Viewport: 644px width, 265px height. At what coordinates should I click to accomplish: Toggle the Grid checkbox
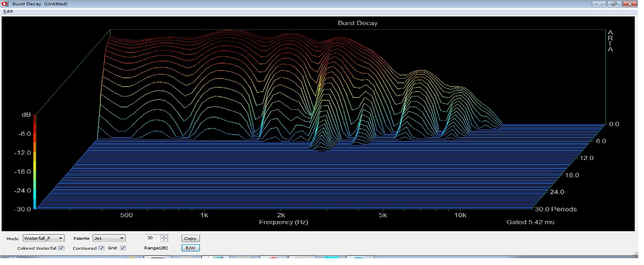[x=123, y=248]
